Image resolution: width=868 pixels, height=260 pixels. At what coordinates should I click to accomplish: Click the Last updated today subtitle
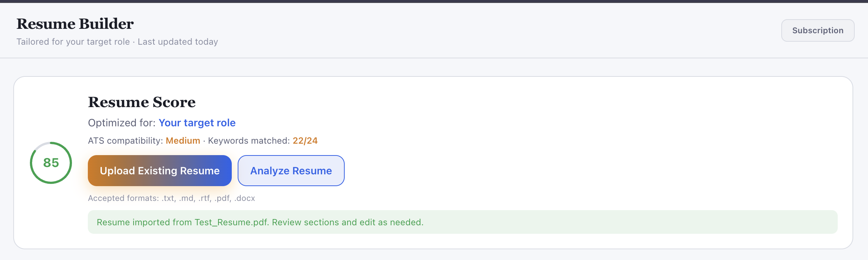click(x=178, y=41)
